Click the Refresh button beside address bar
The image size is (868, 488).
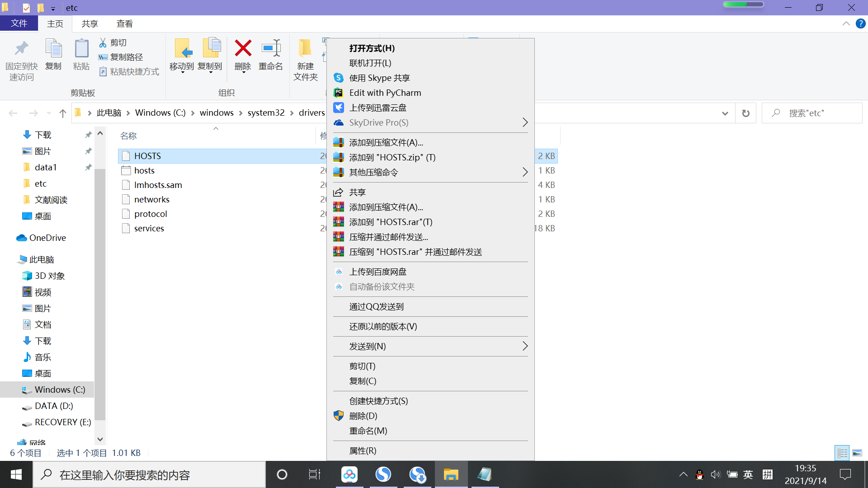click(x=745, y=113)
